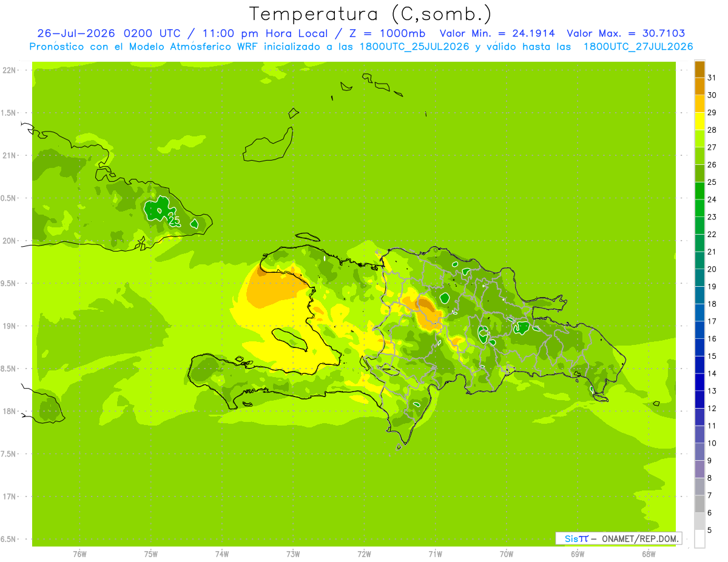Select the 'Valor Max. = 30.7103' value

pos(626,33)
